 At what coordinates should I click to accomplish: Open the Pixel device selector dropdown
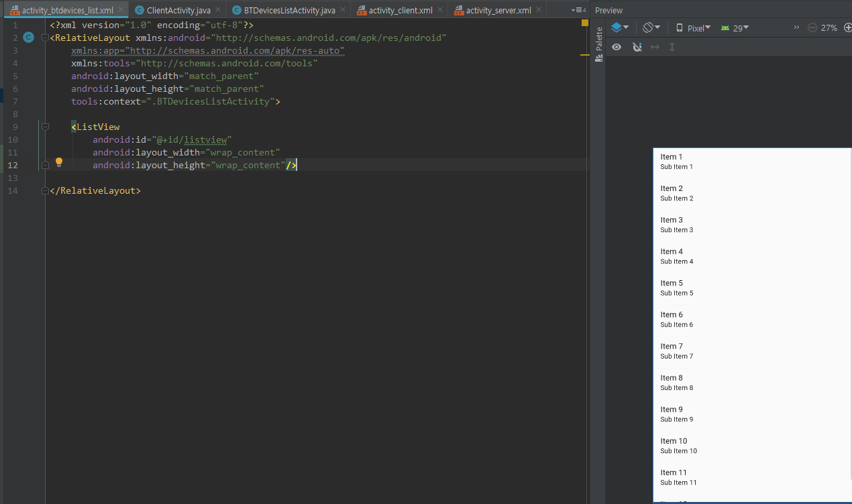693,28
